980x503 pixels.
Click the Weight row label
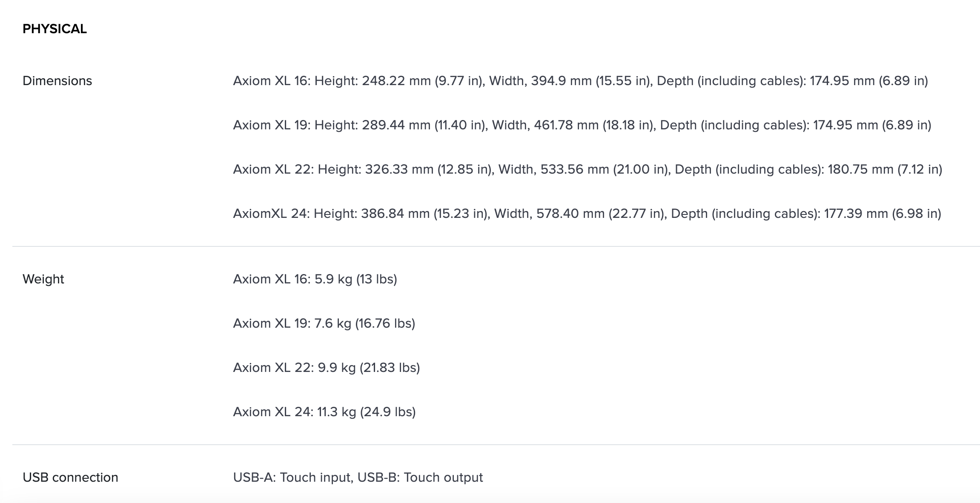[43, 279]
